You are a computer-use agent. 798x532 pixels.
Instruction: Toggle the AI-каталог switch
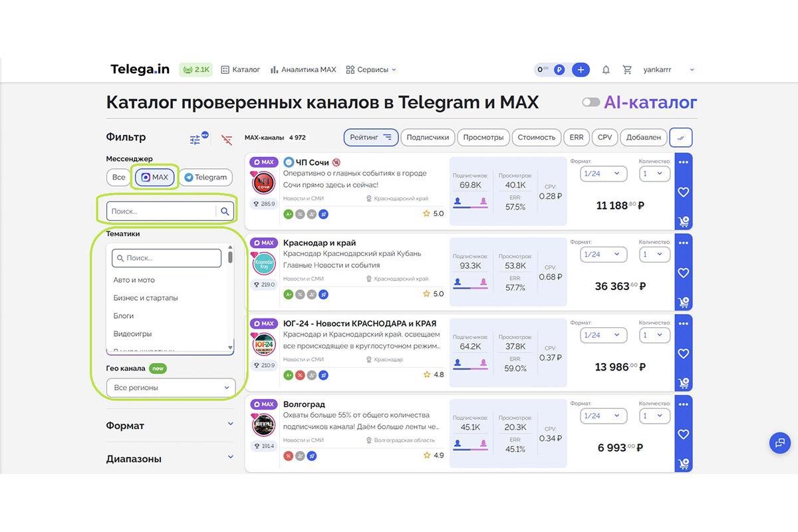pyautogui.click(x=591, y=102)
